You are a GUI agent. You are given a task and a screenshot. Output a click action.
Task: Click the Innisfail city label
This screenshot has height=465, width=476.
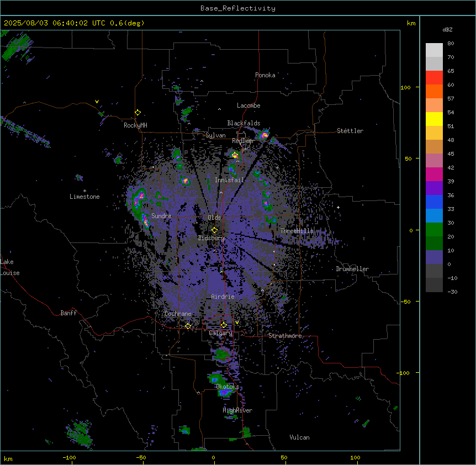(229, 180)
